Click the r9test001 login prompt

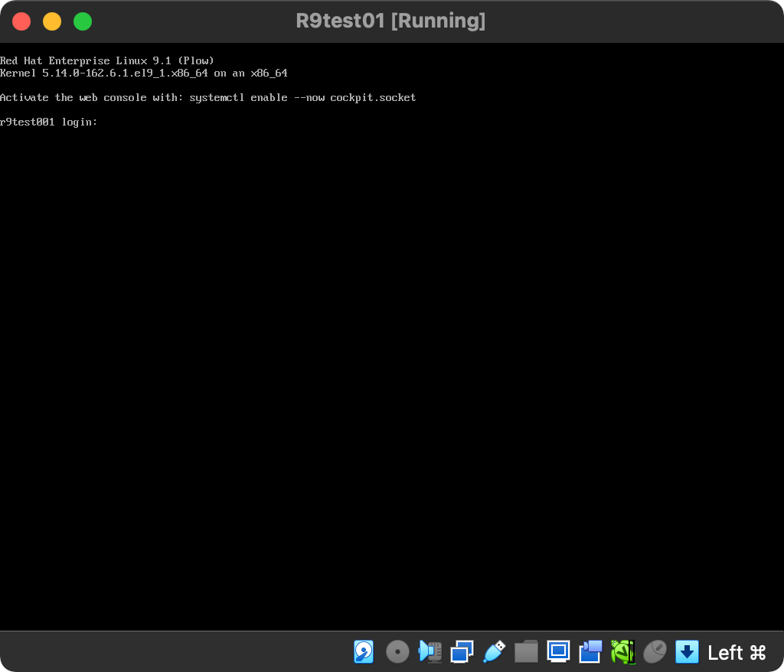(x=48, y=122)
